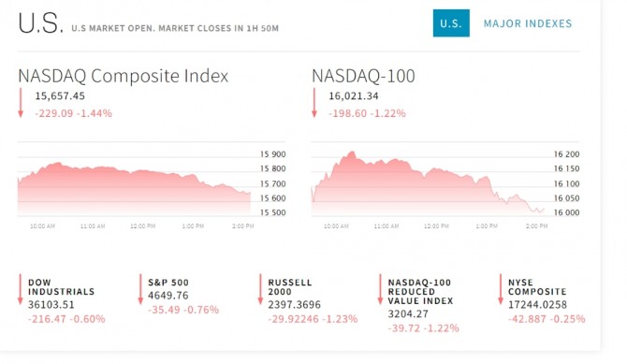
Task: Open S&P 500 index details
Action: [168, 283]
